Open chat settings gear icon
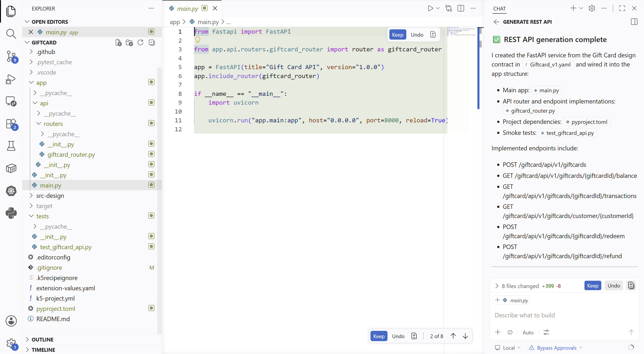The width and height of the screenshot is (644, 354). click(x=592, y=8)
